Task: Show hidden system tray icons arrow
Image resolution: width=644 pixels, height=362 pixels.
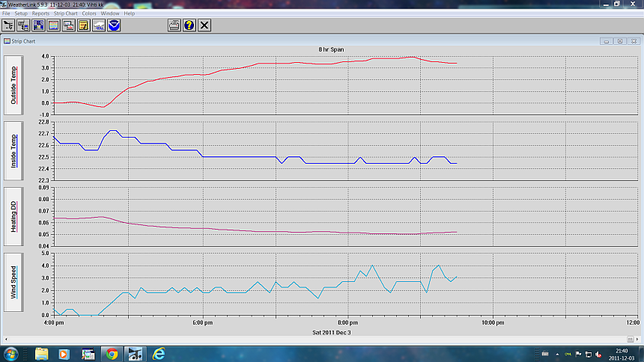Action: pos(557,355)
